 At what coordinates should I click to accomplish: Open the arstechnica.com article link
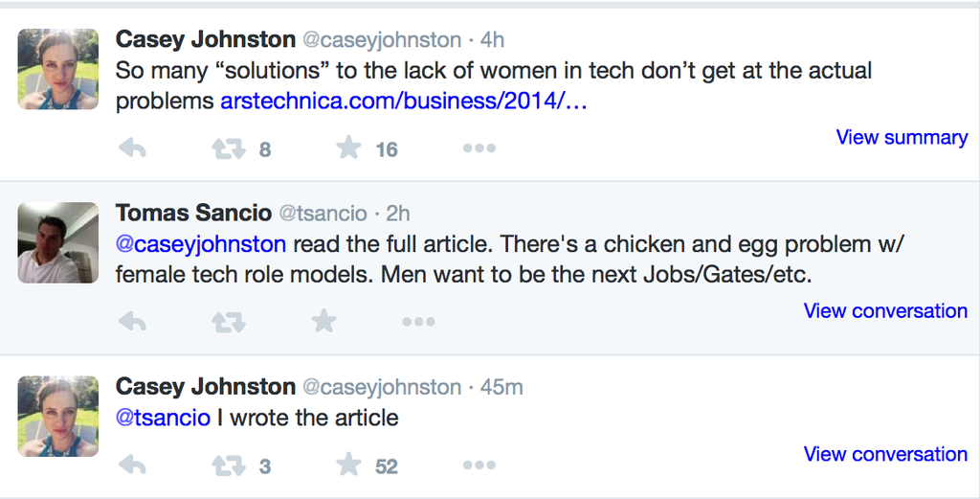[403, 101]
